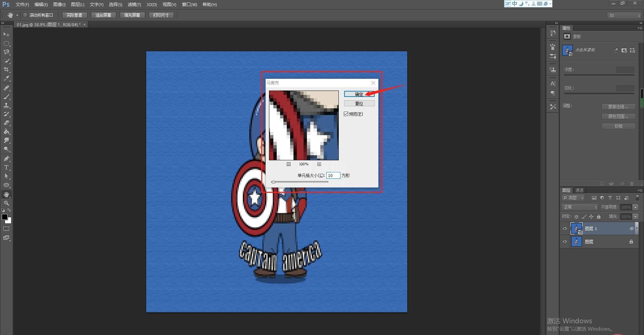Select the Hand tool in toolbox
The height and width of the screenshot is (335, 644).
point(6,194)
